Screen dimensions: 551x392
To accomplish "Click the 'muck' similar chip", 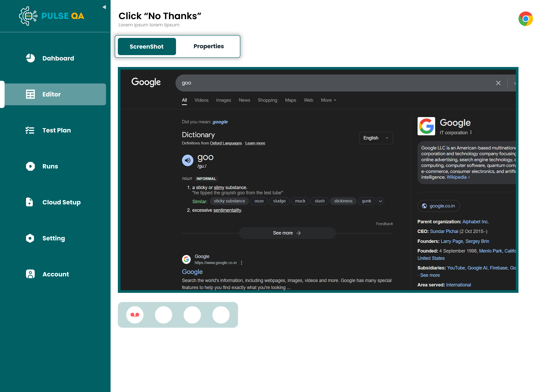I will click(300, 201).
